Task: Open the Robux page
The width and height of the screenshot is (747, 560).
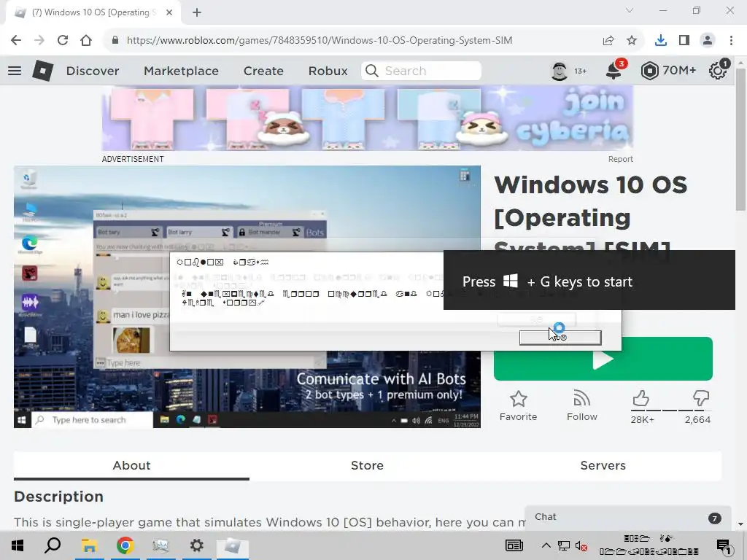Action: pos(328,71)
